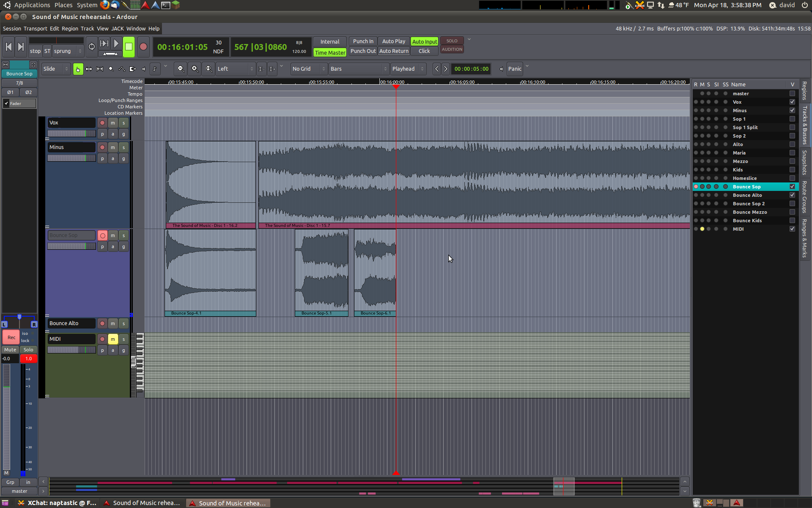Image resolution: width=812 pixels, height=508 pixels.
Task: Open the Region menu
Action: click(x=70, y=29)
